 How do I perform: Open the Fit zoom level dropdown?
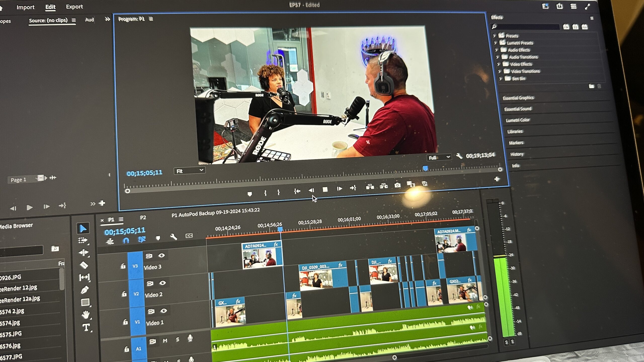pos(189,171)
